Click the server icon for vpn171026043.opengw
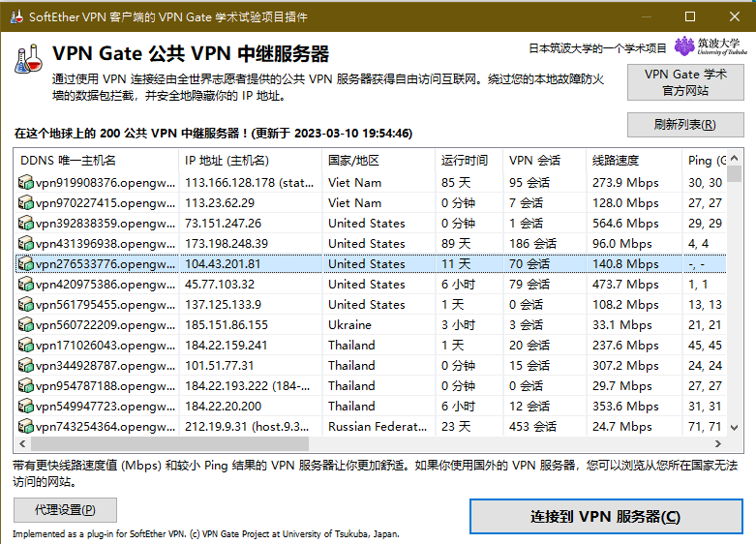The height and width of the screenshot is (544, 756). click(25, 345)
